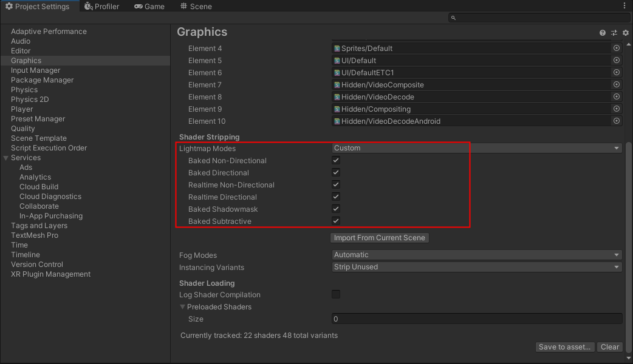Enable Log Shader Compilation
The image size is (633, 364).
tap(336, 295)
